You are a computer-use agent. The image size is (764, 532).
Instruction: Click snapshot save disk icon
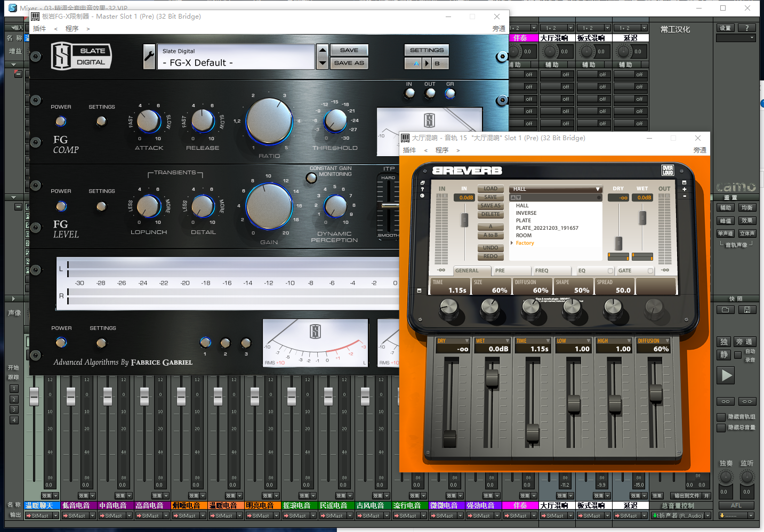point(747,310)
